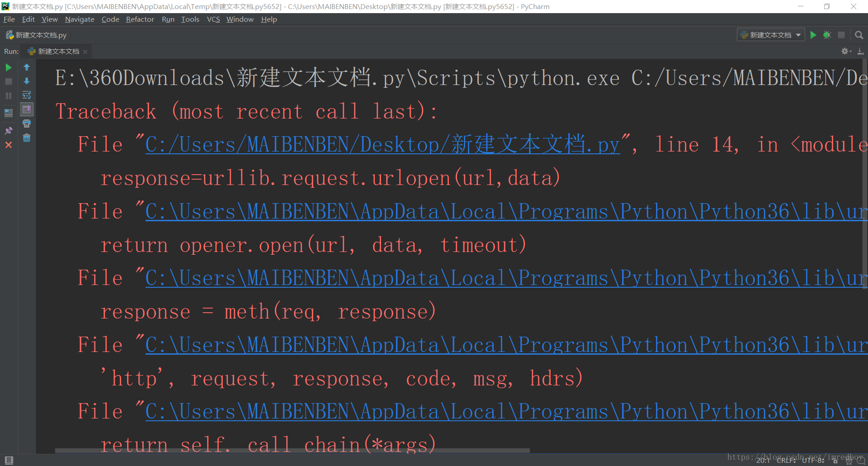Open link above 'return self._call_chain' line

click(506, 411)
